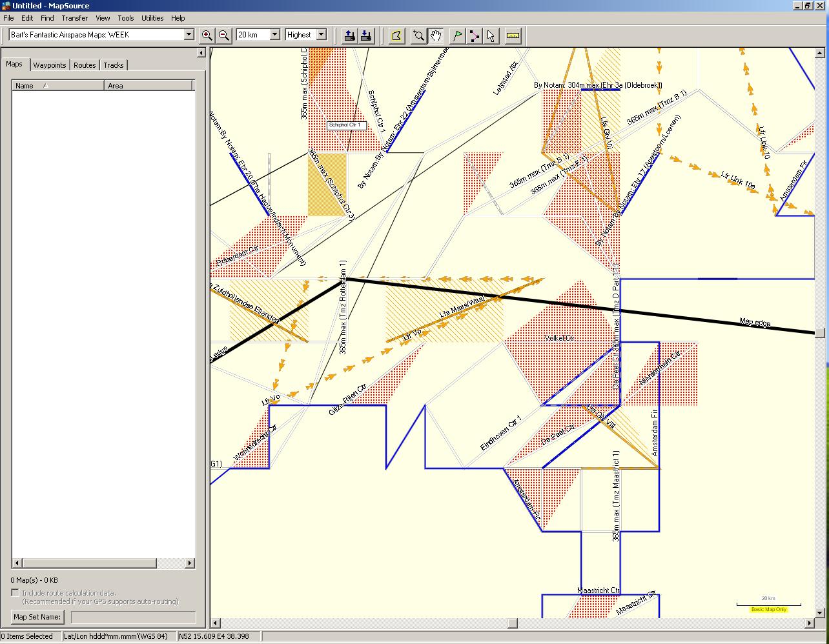This screenshot has width=829, height=644.
Task: Select the Selection arrow tool
Action: [491, 35]
